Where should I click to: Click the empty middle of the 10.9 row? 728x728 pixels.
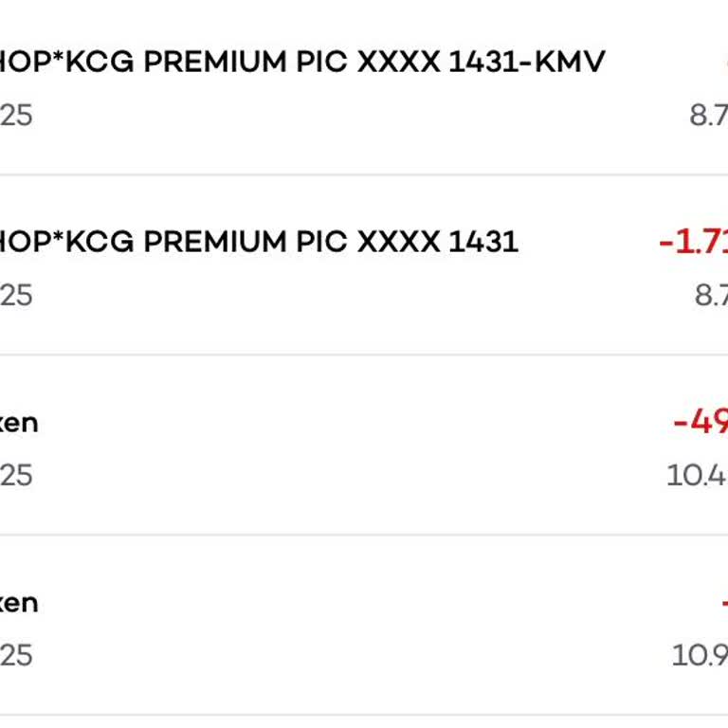point(360,626)
